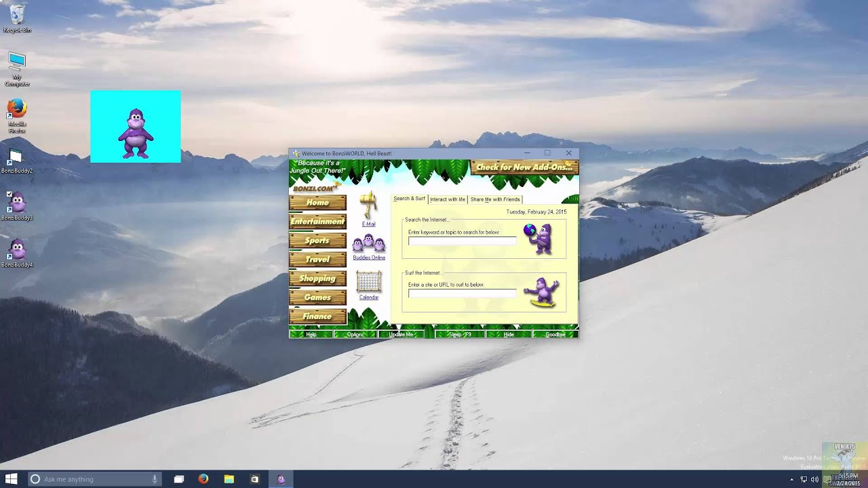868x488 pixels.
Task: Click the Calendar link text
Action: 369,298
